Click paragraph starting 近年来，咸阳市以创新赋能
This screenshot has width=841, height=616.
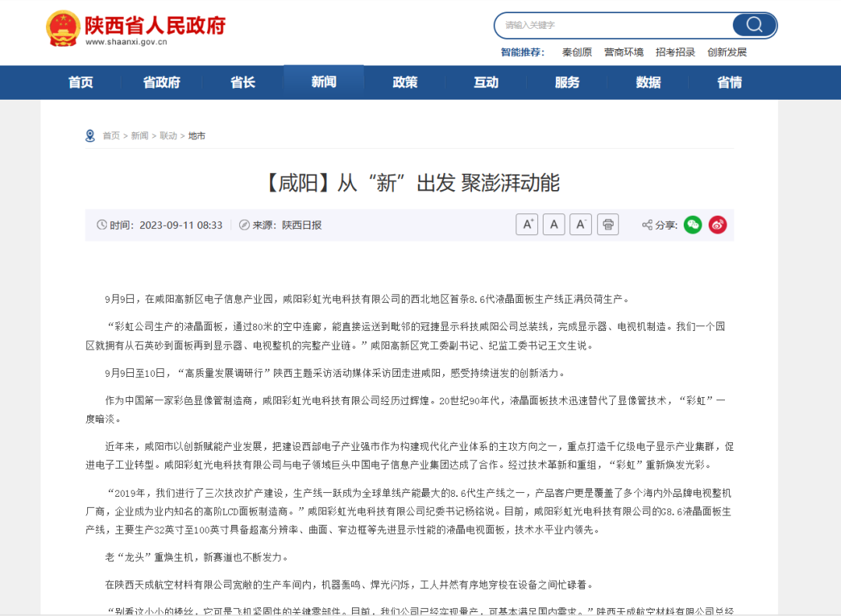(410, 456)
